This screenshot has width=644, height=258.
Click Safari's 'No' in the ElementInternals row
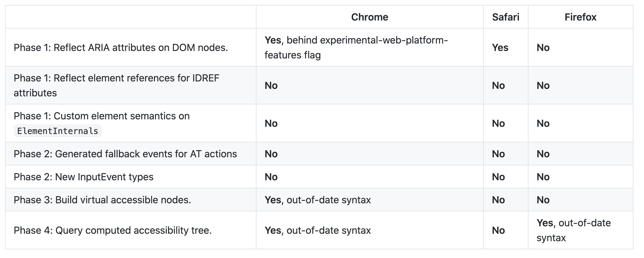(x=498, y=123)
